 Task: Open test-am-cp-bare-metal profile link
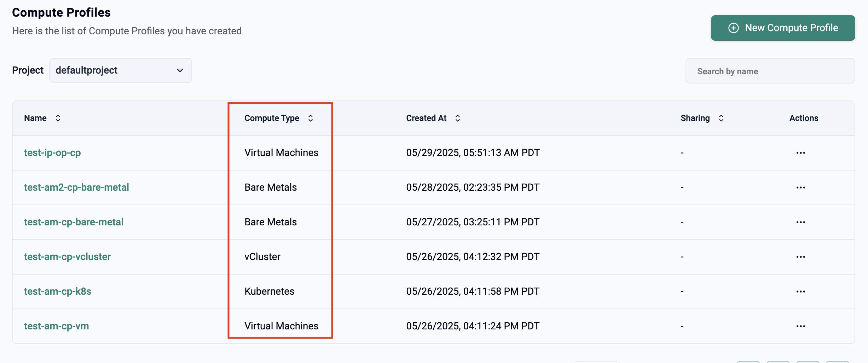(74, 222)
